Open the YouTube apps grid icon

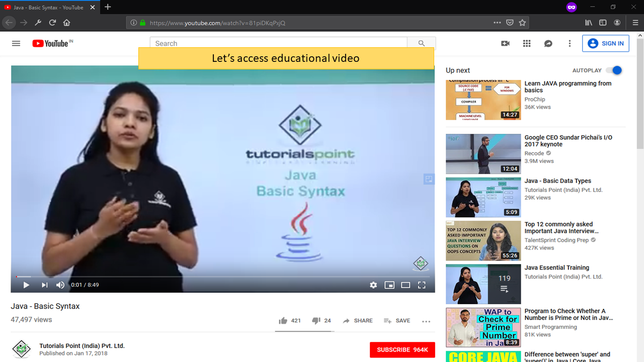point(527,43)
